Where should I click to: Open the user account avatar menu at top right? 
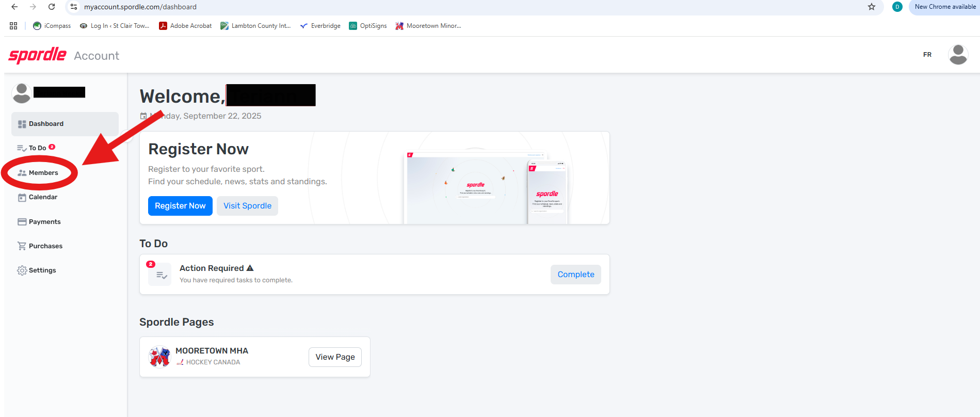point(958,55)
